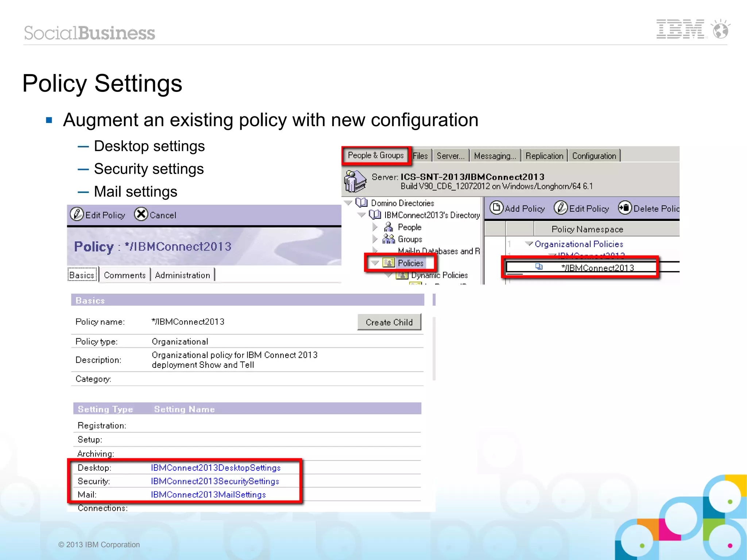Collapse the Organizational Policies category
Image resolution: width=747 pixels, height=560 pixels.
click(x=529, y=243)
